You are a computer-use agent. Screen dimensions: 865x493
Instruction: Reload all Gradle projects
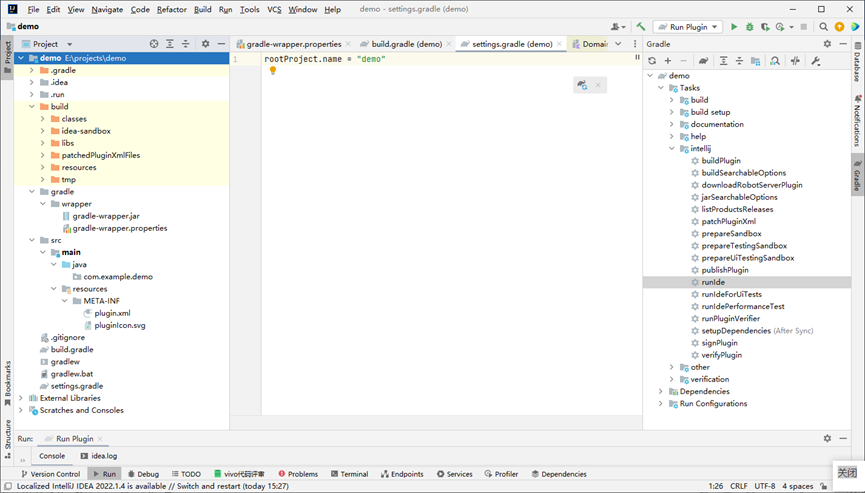point(652,61)
